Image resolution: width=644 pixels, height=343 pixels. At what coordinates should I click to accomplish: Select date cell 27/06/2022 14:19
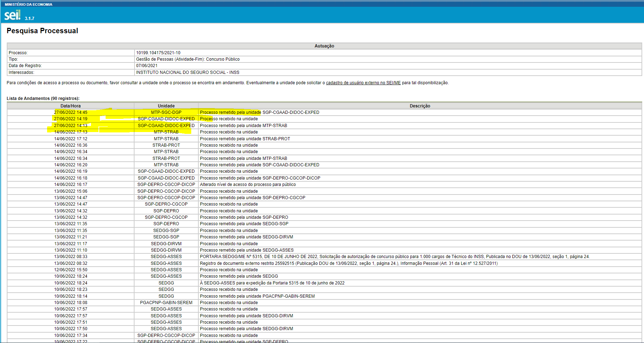(x=71, y=119)
